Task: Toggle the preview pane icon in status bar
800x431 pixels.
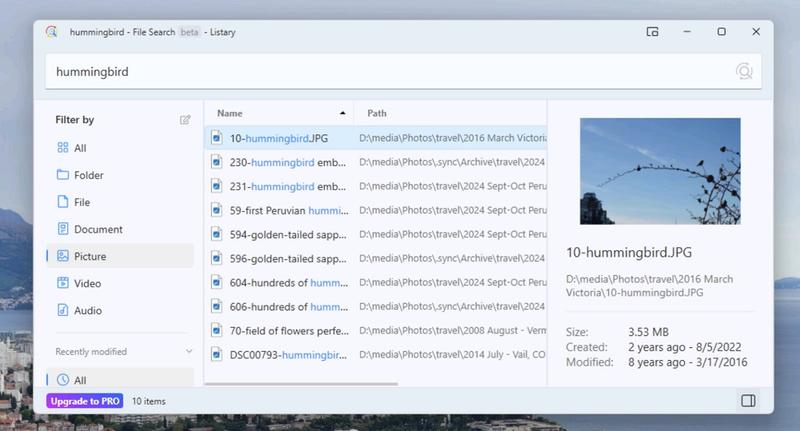Action: point(747,401)
